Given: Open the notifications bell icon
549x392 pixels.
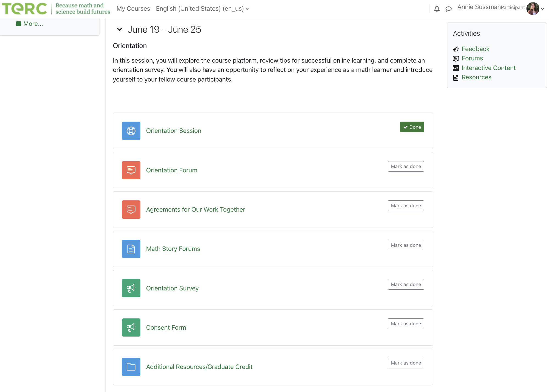Looking at the screenshot, I should coord(437,9).
